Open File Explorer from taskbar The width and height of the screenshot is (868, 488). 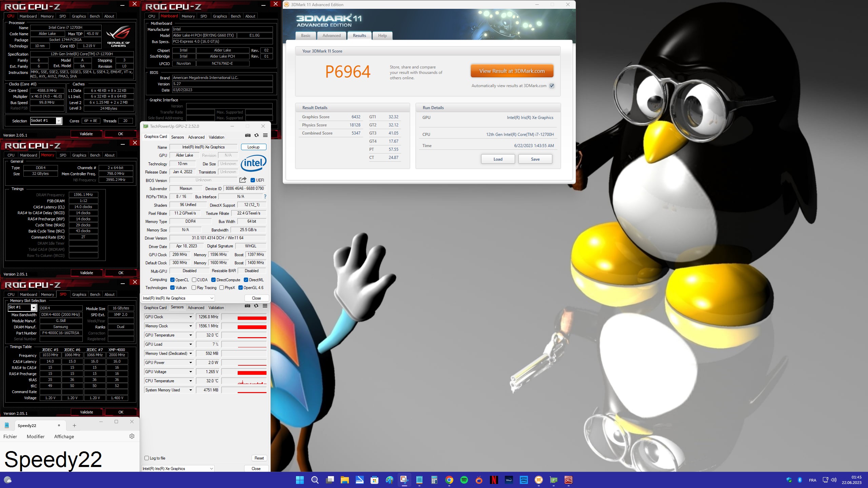coord(344,480)
